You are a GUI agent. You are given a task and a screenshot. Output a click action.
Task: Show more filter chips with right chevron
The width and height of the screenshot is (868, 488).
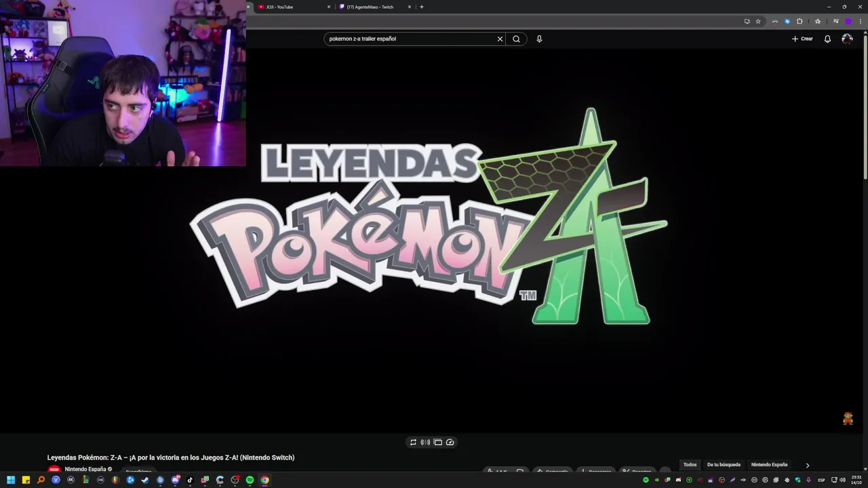(807, 465)
